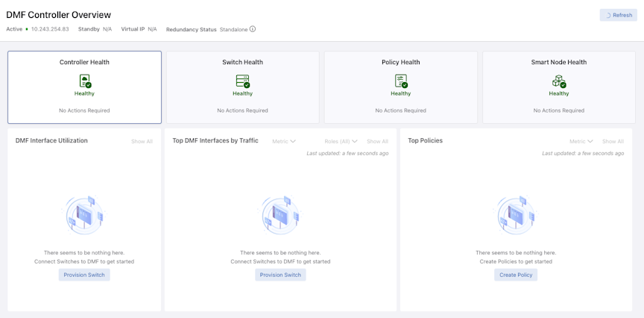Click the Switch Health server icon
The height and width of the screenshot is (318, 644).
point(243,81)
